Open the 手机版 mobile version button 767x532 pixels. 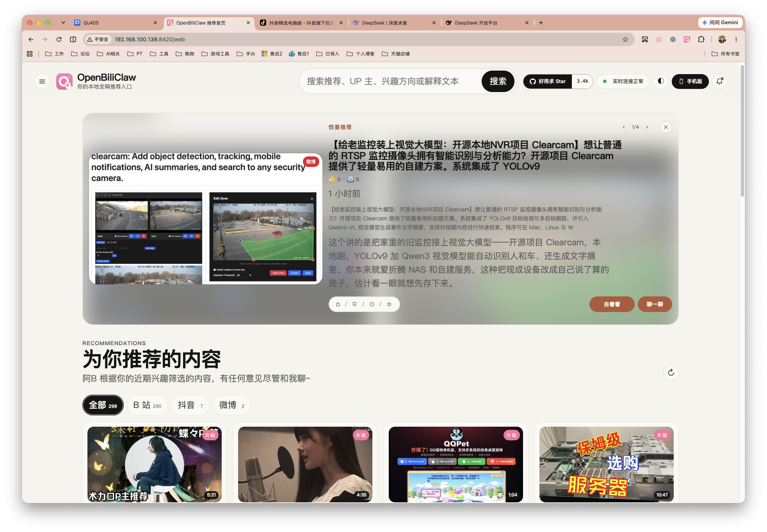pos(690,82)
